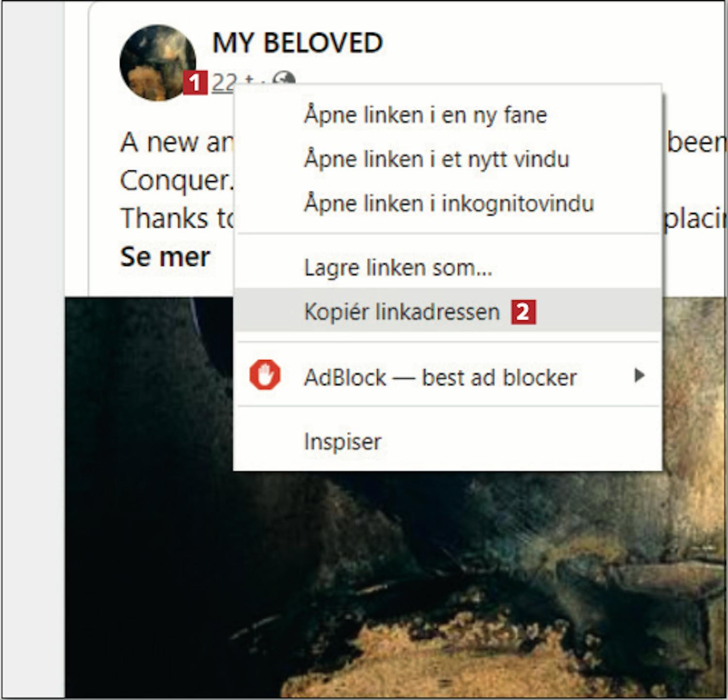The image size is (728, 700).
Task: Click the AdBlock red hand icon
Action: tap(265, 375)
